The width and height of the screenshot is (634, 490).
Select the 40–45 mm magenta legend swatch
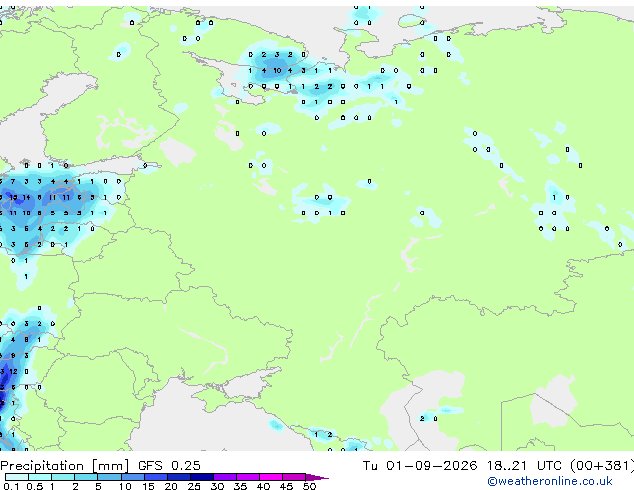[271, 477]
